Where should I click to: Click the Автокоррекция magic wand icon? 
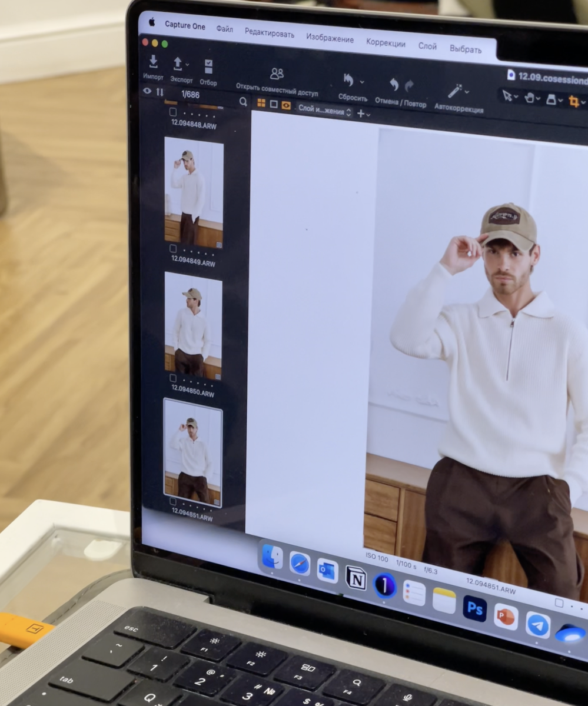tap(454, 91)
